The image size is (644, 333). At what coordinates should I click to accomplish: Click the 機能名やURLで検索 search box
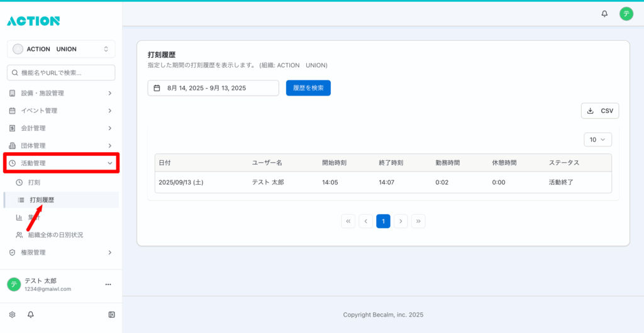pyautogui.click(x=61, y=73)
